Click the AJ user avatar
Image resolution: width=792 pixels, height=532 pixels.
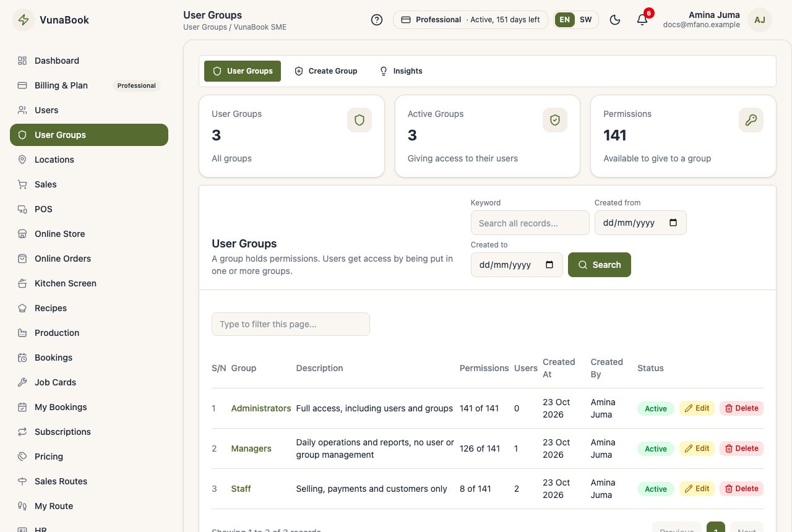point(760,20)
